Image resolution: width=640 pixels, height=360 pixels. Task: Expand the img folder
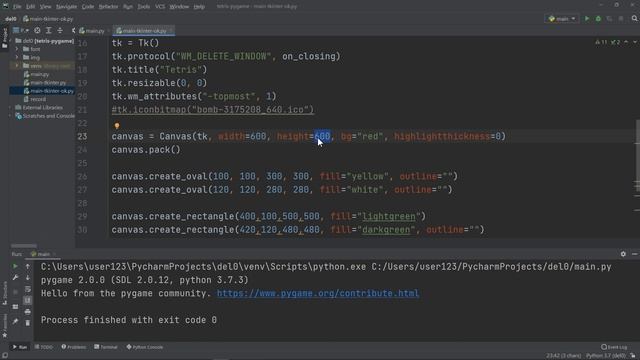tap(17, 58)
